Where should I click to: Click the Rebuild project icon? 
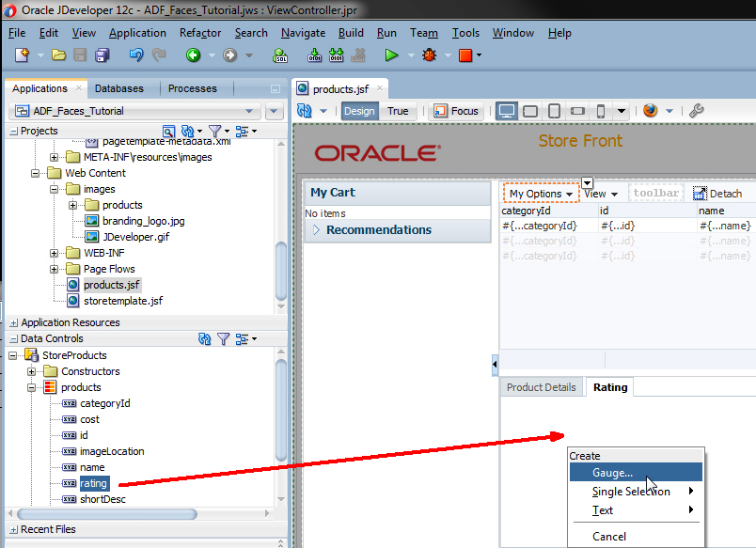tap(336, 55)
